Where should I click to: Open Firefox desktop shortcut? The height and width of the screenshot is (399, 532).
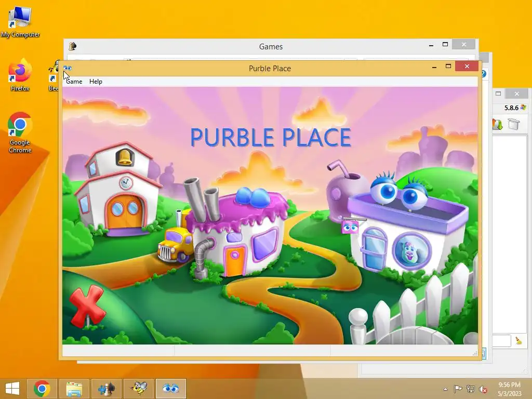[20, 75]
